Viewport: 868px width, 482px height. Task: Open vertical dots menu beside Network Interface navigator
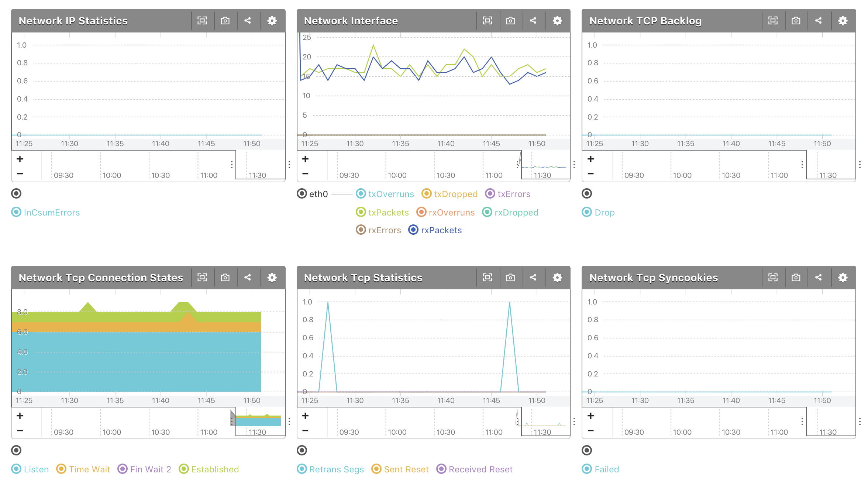point(574,165)
